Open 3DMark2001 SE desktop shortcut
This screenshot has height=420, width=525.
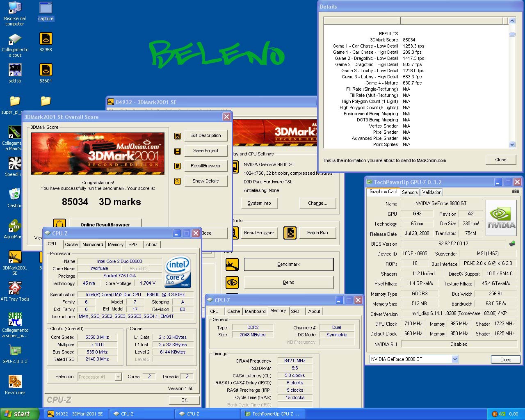15,262
